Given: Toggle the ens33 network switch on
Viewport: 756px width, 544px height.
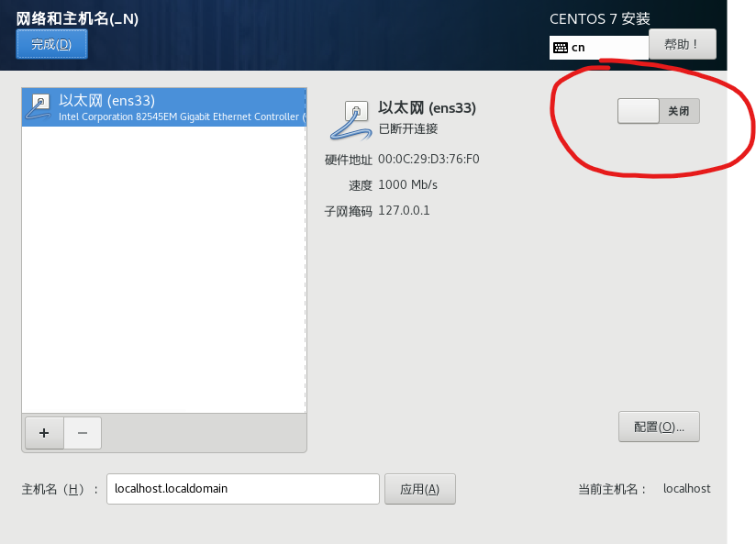Looking at the screenshot, I should click(x=658, y=111).
